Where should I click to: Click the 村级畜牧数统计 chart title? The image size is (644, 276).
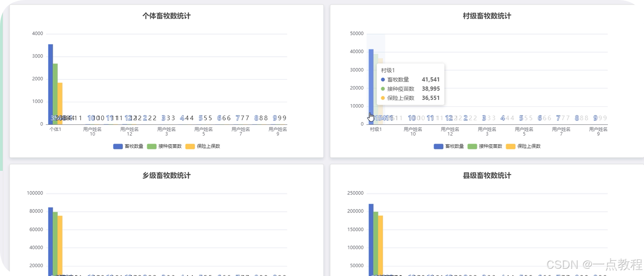point(487,16)
